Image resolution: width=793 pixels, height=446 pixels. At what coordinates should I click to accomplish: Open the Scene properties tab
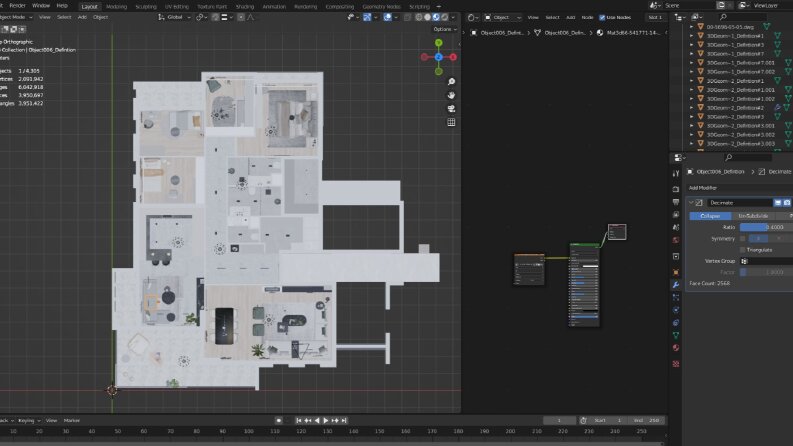point(676,227)
